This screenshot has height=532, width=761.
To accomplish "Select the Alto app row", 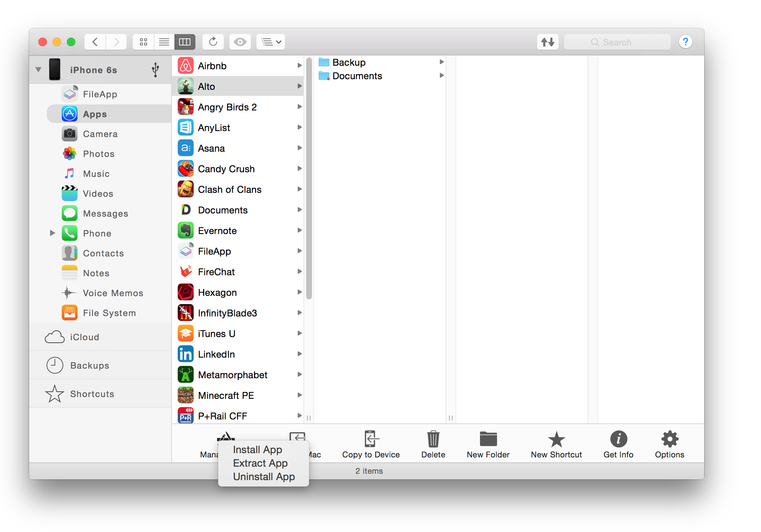I will (238, 86).
